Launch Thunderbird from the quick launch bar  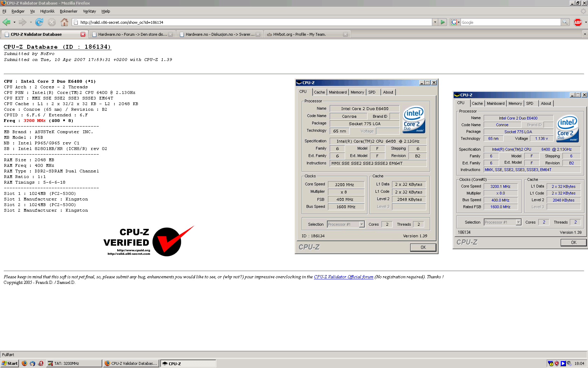coord(33,363)
